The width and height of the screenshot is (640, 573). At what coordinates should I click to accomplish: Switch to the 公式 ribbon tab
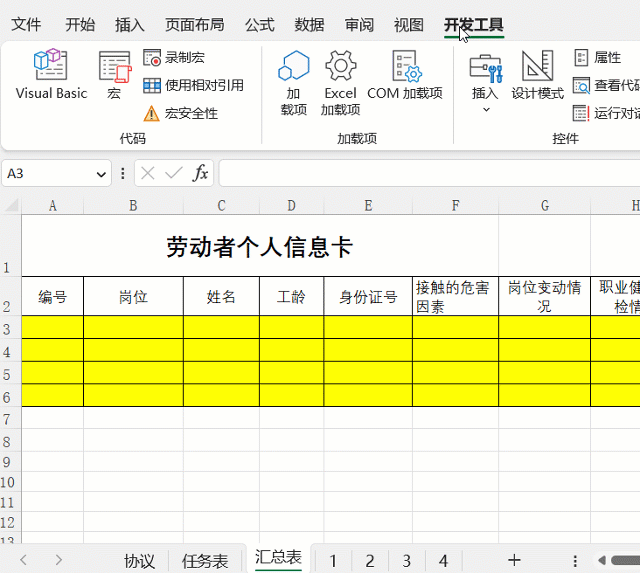tap(260, 25)
